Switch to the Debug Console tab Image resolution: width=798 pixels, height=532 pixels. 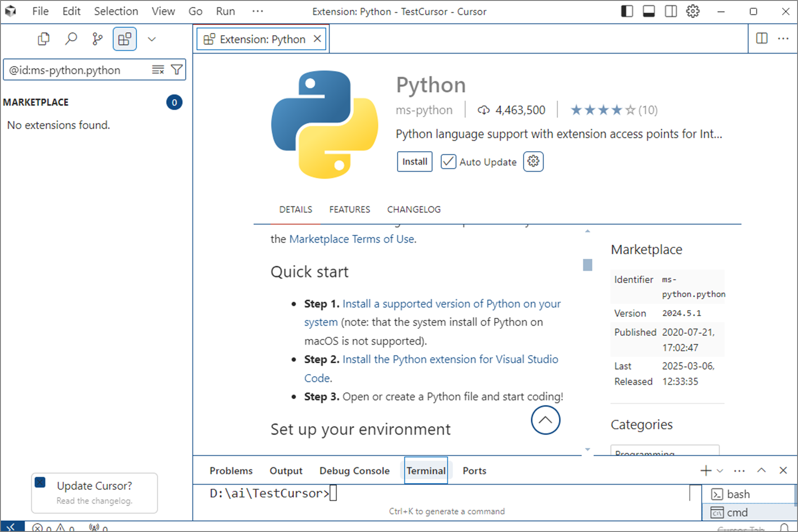point(354,471)
